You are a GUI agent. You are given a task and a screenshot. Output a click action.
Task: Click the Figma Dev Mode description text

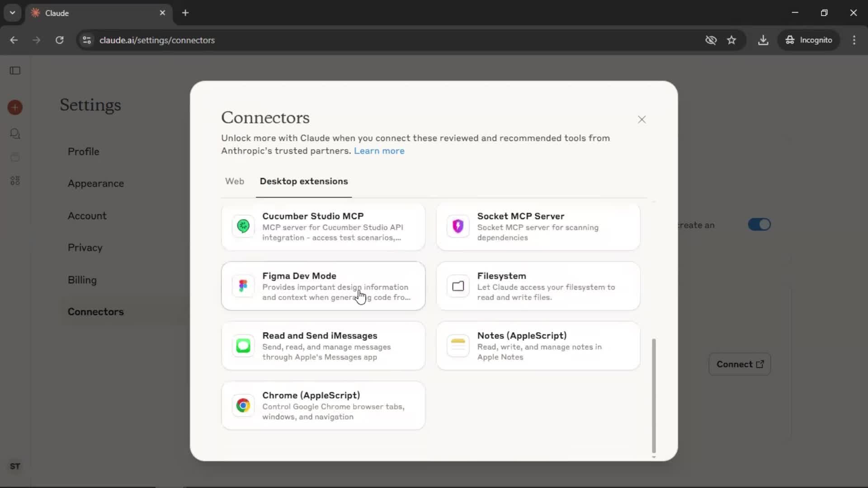(x=336, y=292)
